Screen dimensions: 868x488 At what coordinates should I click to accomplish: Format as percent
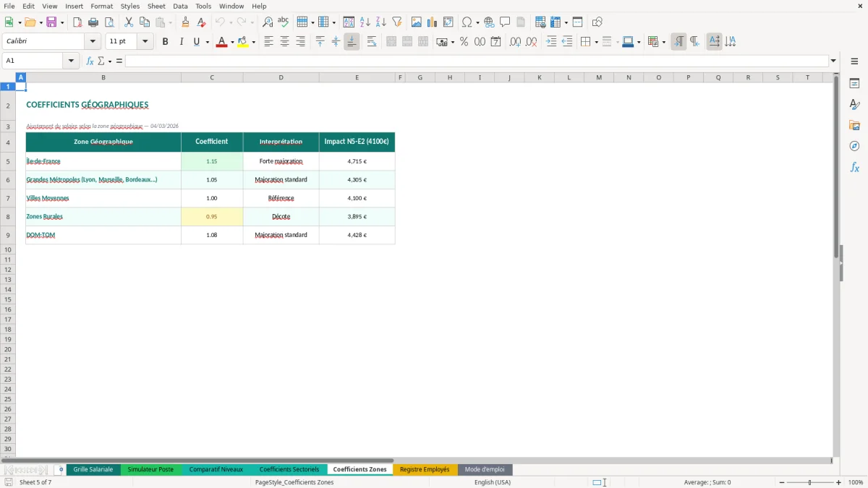pos(464,42)
